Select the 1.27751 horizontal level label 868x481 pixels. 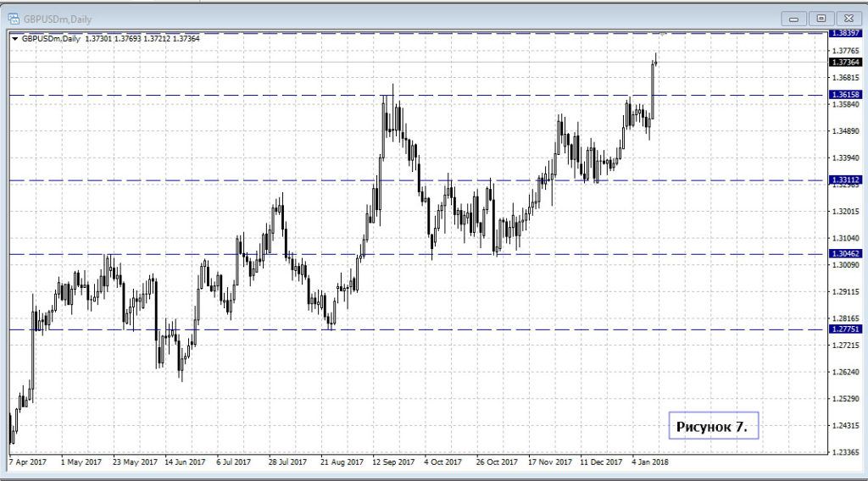(846, 329)
